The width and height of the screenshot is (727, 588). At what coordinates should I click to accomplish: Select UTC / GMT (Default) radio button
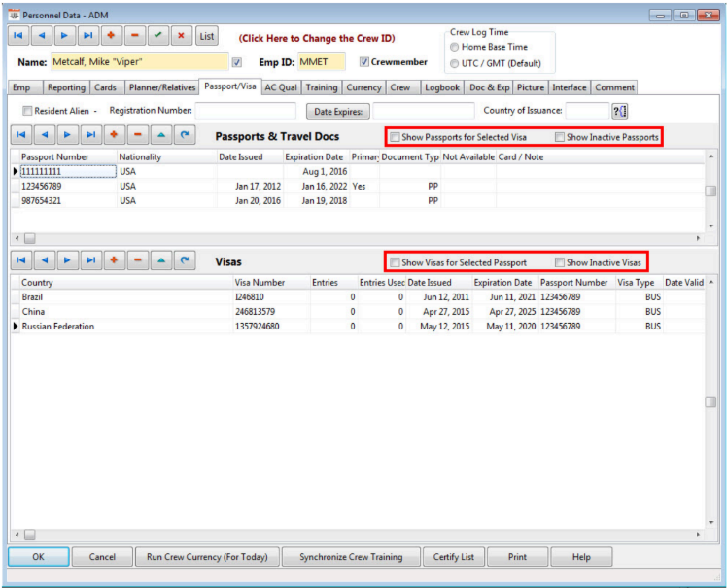pos(455,64)
